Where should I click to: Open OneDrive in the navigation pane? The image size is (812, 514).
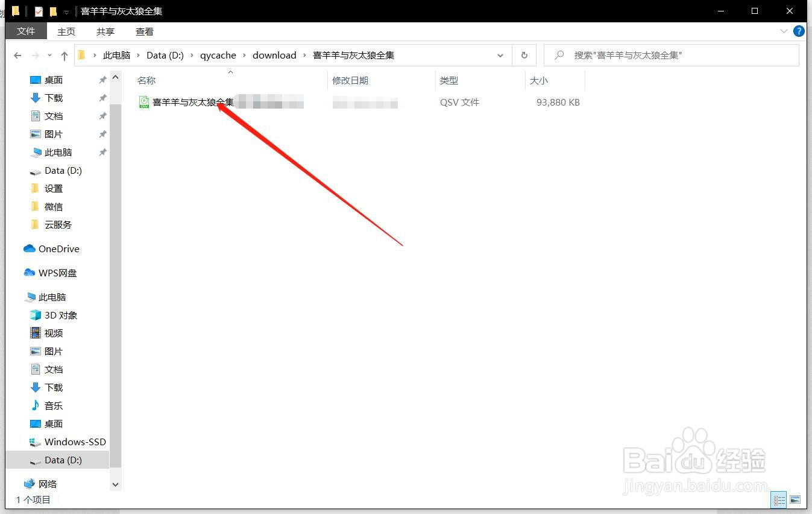58,249
